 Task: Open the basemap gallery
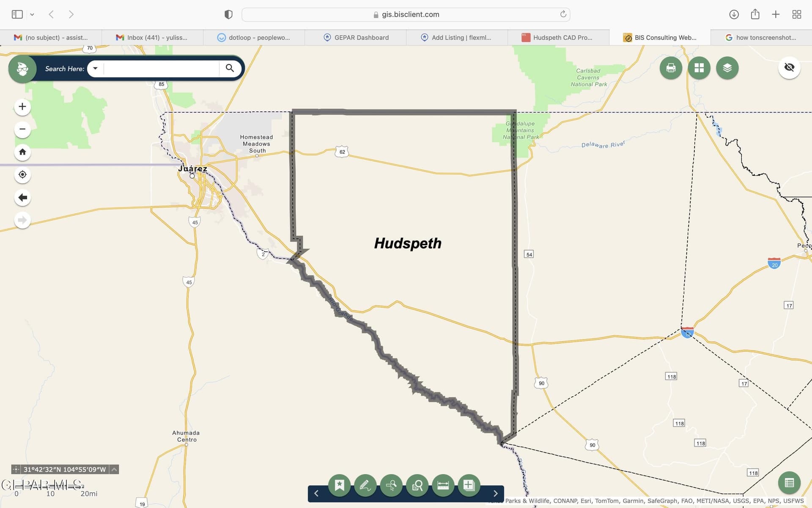[x=699, y=68]
